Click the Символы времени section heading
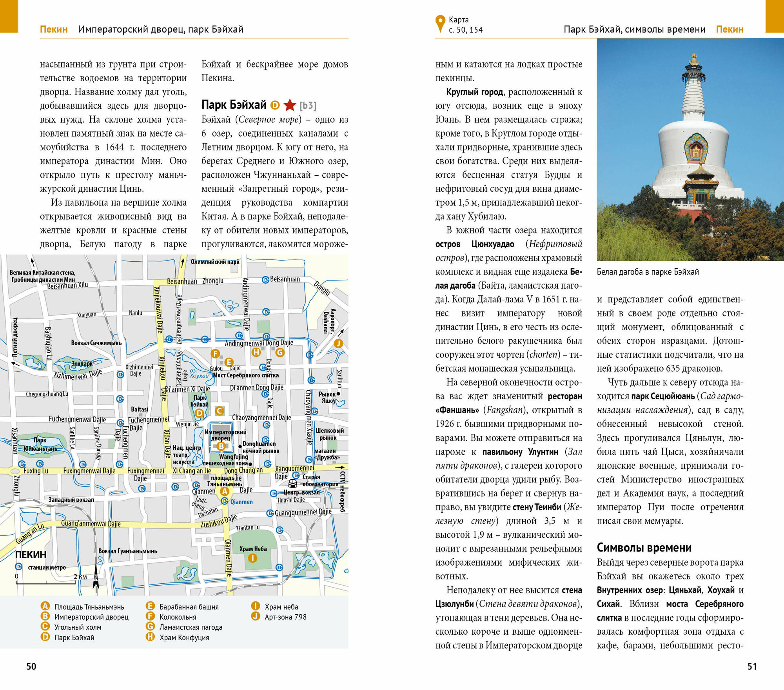 (644, 548)
